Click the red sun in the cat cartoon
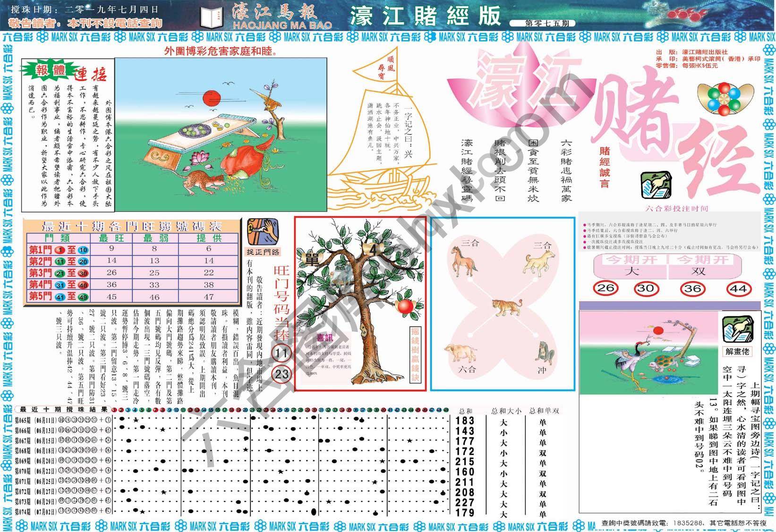Screen dimensions: 776x532 pos(212,98)
